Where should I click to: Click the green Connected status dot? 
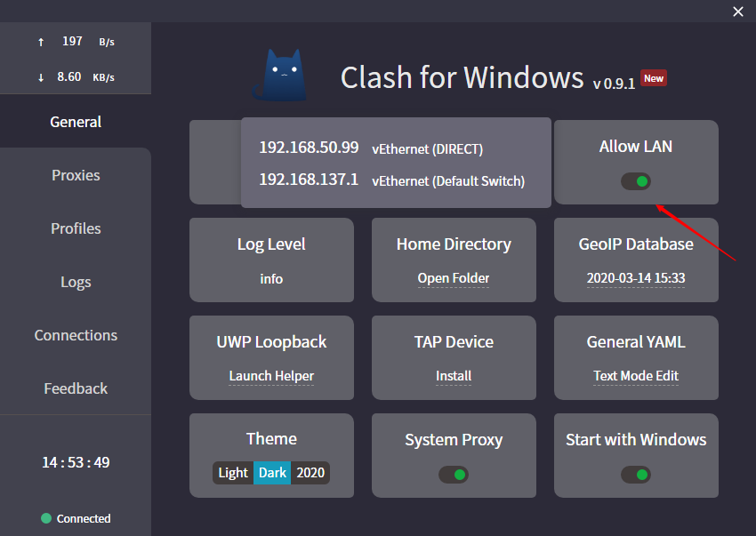coord(46,518)
